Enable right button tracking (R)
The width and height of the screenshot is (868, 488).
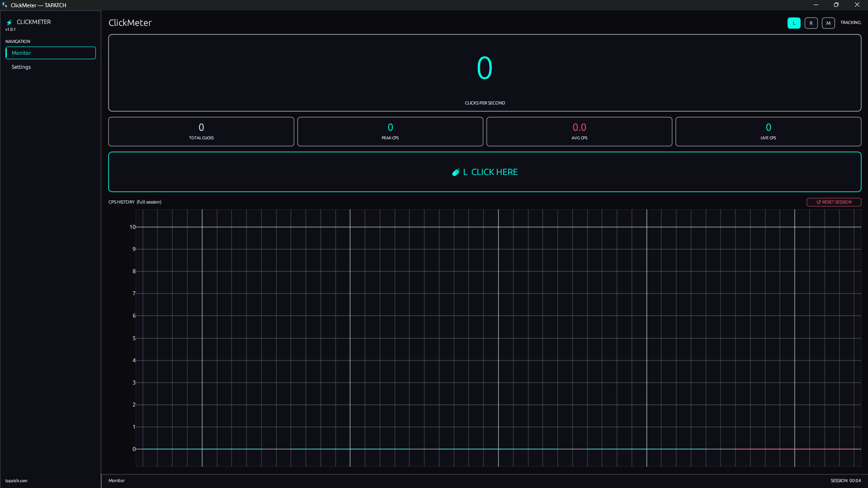(x=811, y=23)
